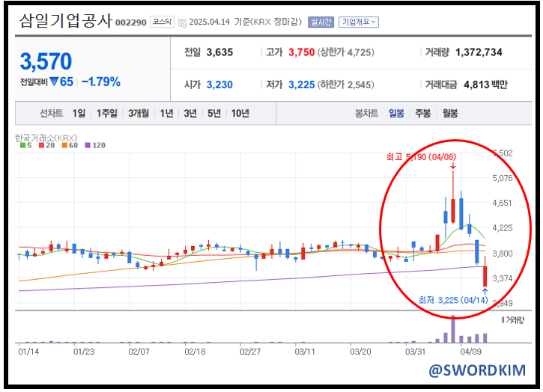This screenshot has width=543, height=392.
Task: Click the down triangle next to 65
Action: pos(54,82)
